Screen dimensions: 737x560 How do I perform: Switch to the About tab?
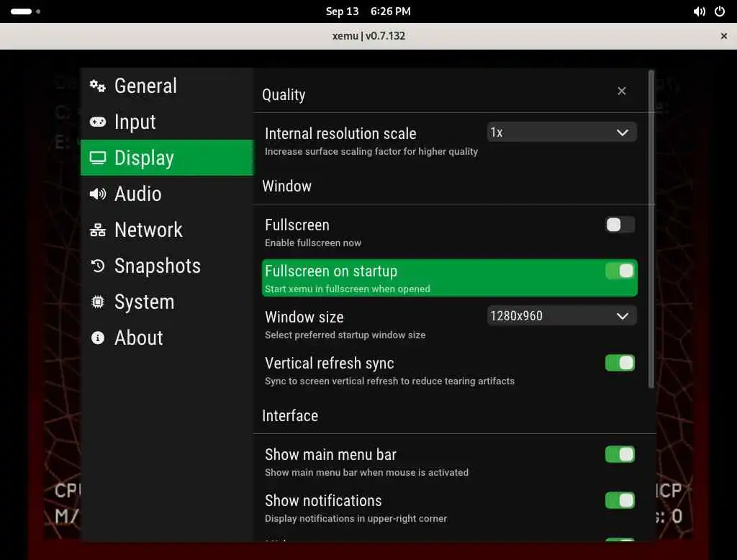[167, 338]
